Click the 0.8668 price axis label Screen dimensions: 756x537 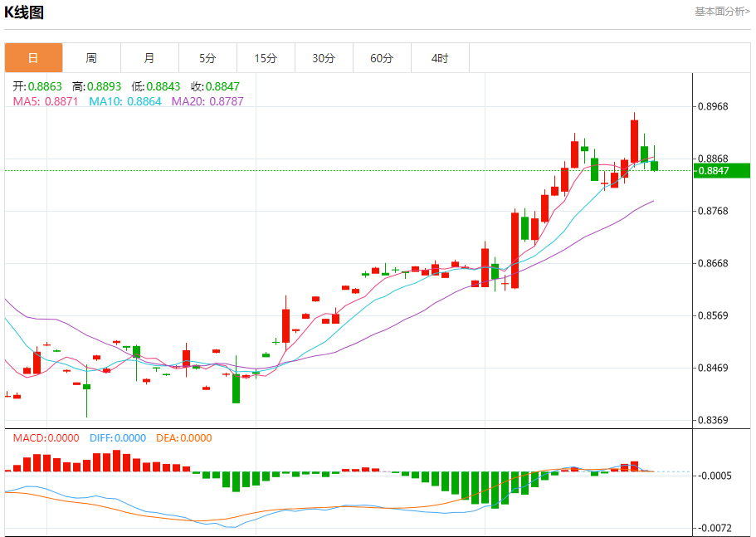pos(713,263)
